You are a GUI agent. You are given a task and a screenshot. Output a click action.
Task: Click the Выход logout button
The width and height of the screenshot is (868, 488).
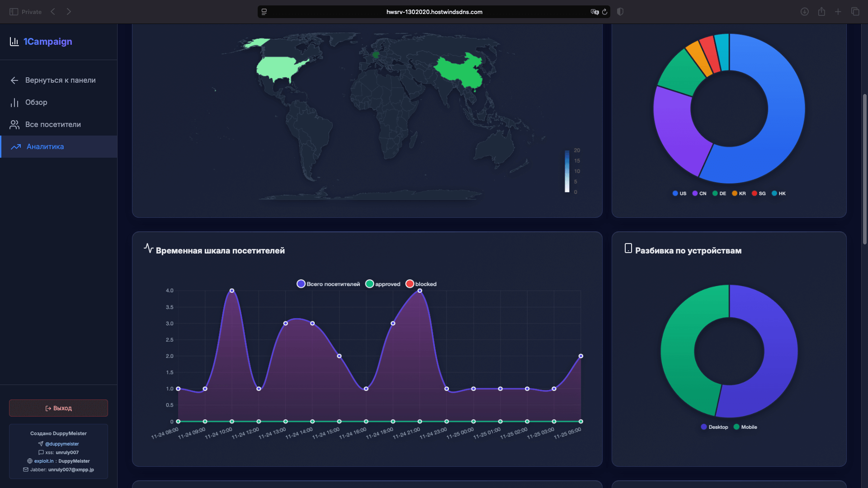(58, 408)
